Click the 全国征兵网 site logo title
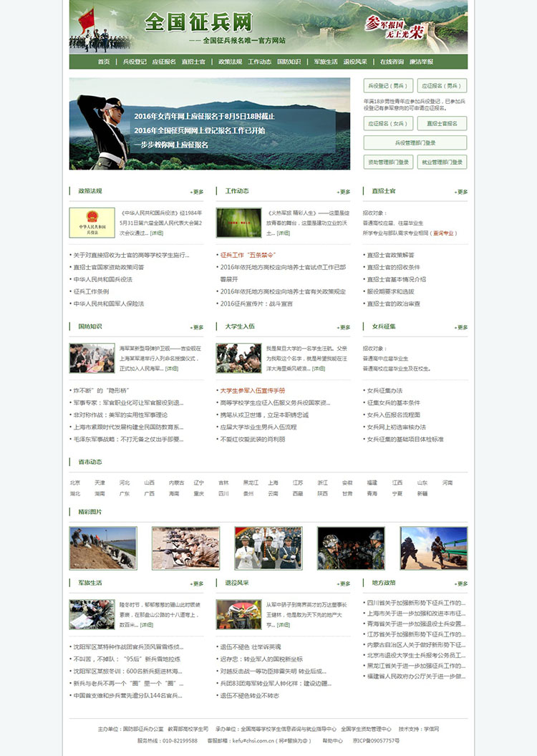This screenshot has width=537, height=756. pyautogui.click(x=198, y=22)
